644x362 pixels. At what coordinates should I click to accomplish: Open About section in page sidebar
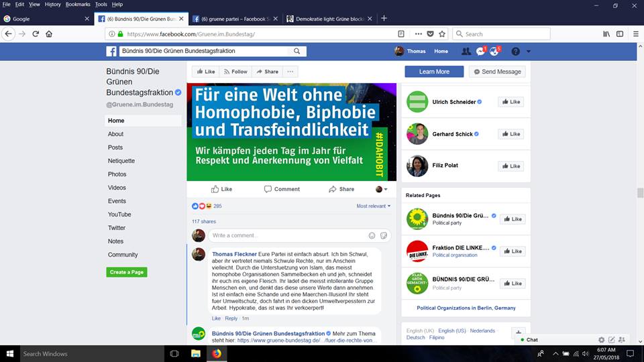point(115,134)
